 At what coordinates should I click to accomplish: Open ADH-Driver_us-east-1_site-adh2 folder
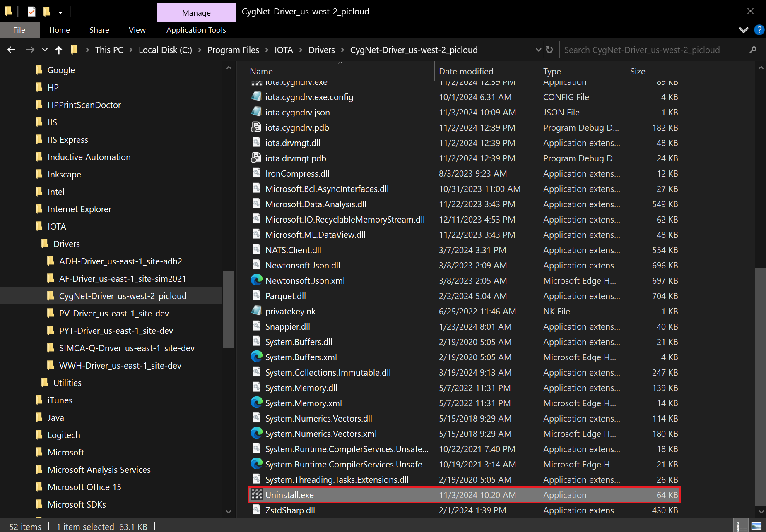click(x=120, y=261)
